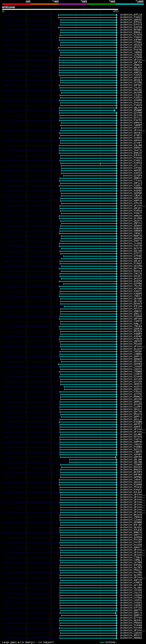Open hit label UniRef100_B9TBB7

click(x=131, y=30)
